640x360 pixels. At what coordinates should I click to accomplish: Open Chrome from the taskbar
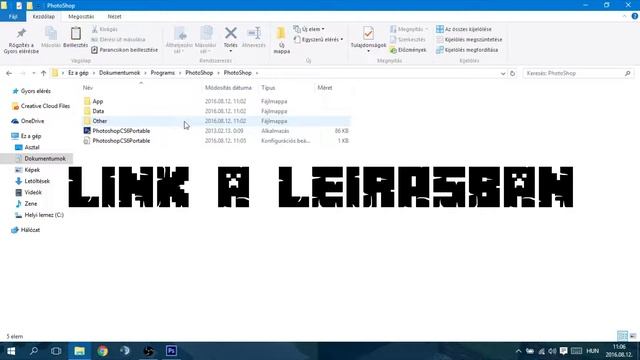tap(102, 351)
